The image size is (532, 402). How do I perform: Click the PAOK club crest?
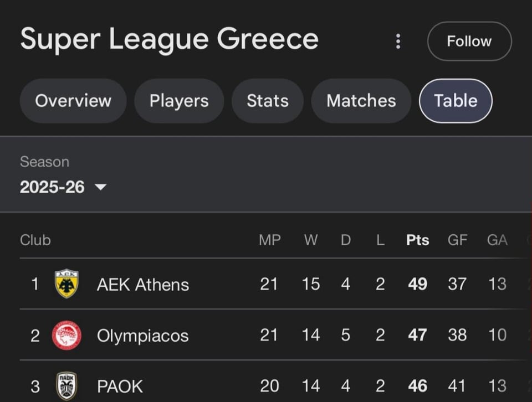click(67, 386)
